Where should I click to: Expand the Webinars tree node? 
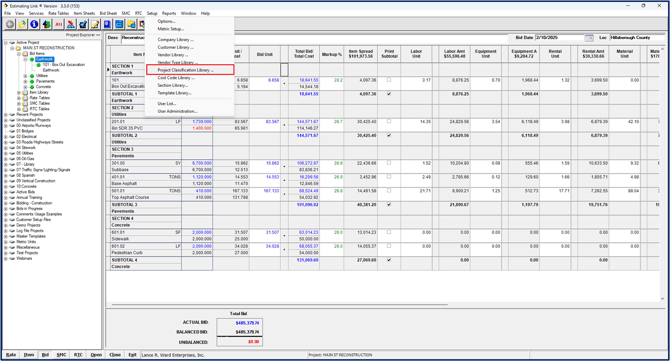(x=6, y=258)
